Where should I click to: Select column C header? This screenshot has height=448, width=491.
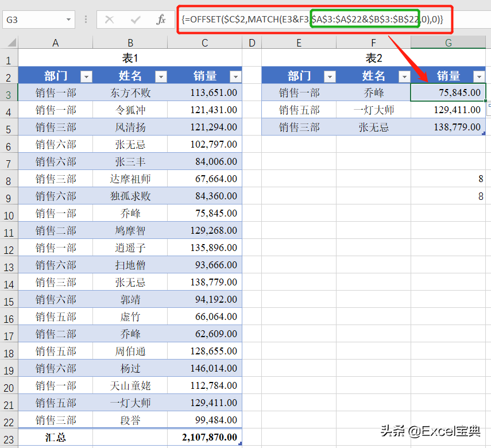coord(205,43)
